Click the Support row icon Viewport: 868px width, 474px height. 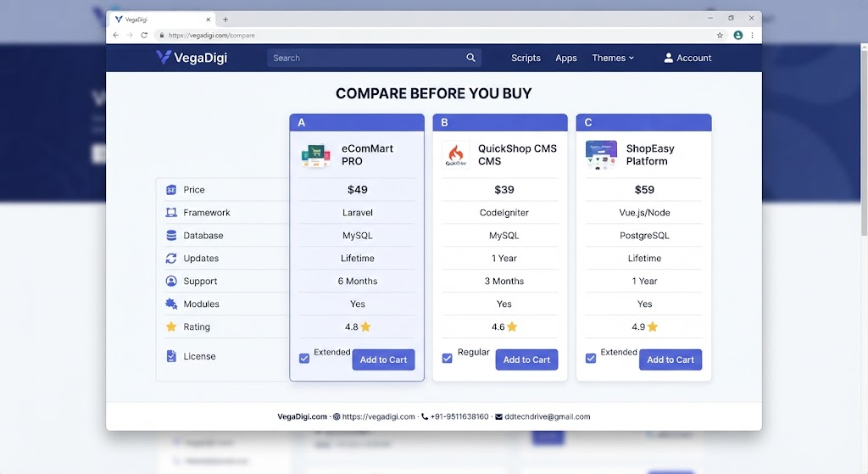tap(171, 281)
